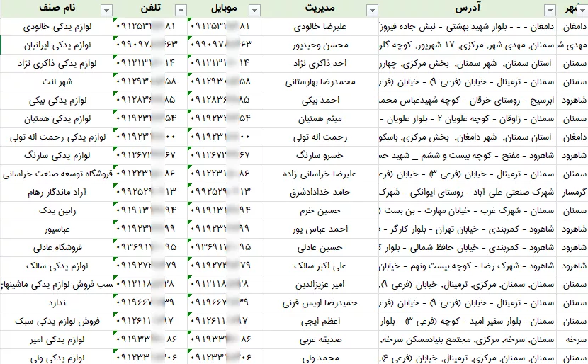Select the cell لوازم یدکی ذاکری نژاد
The height and width of the screenshot is (364, 588).
pos(57,63)
